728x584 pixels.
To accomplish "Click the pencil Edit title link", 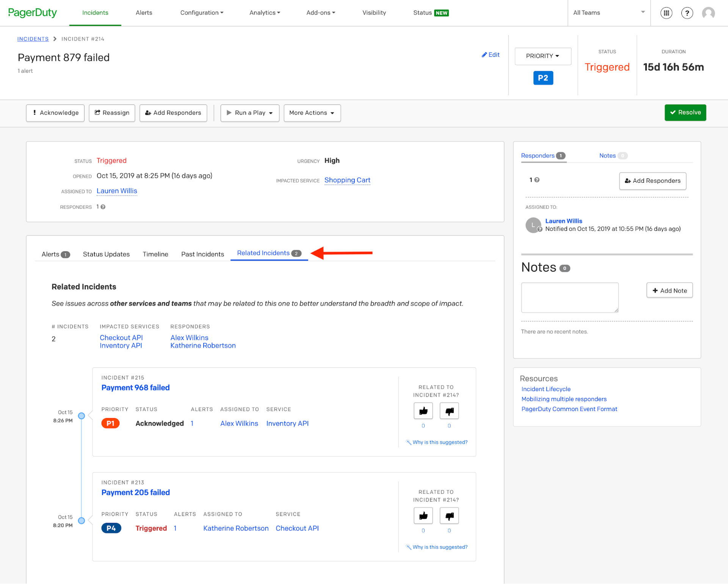I will 490,55.
